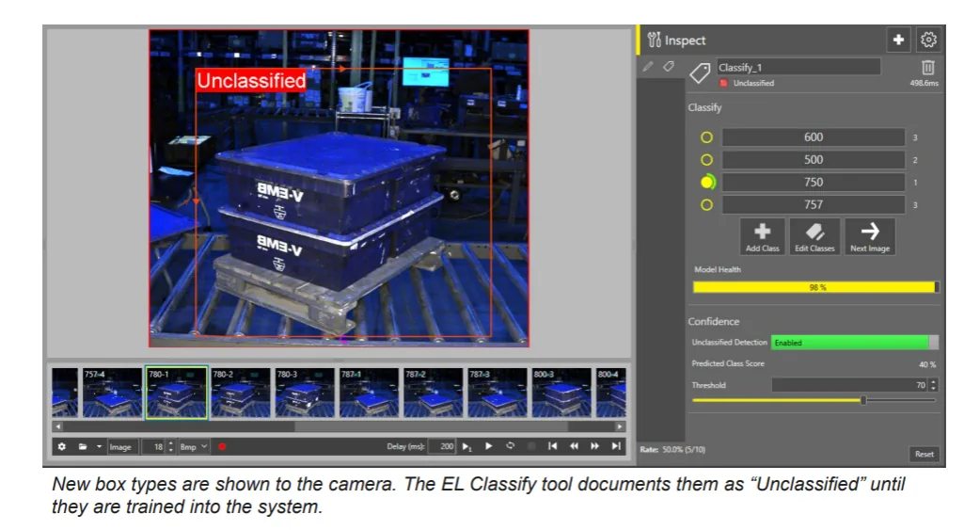Select the 757-4 thumbnail
Viewport: 980px width, 530px height.
pyautogui.click(x=113, y=393)
